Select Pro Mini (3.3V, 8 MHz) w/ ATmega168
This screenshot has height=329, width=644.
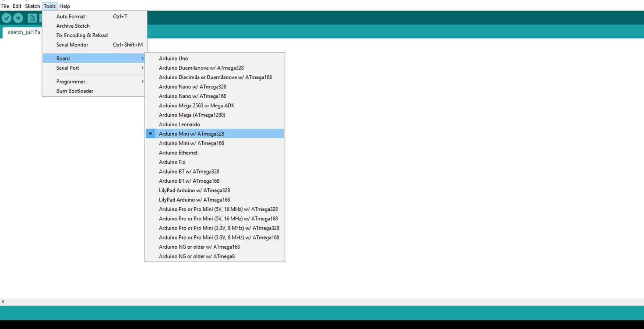pyautogui.click(x=215, y=237)
